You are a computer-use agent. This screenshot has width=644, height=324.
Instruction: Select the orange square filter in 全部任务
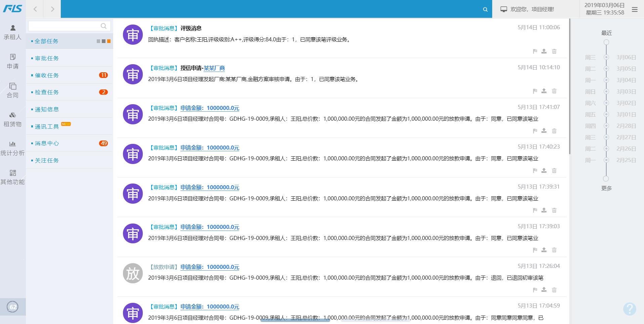[109, 41]
